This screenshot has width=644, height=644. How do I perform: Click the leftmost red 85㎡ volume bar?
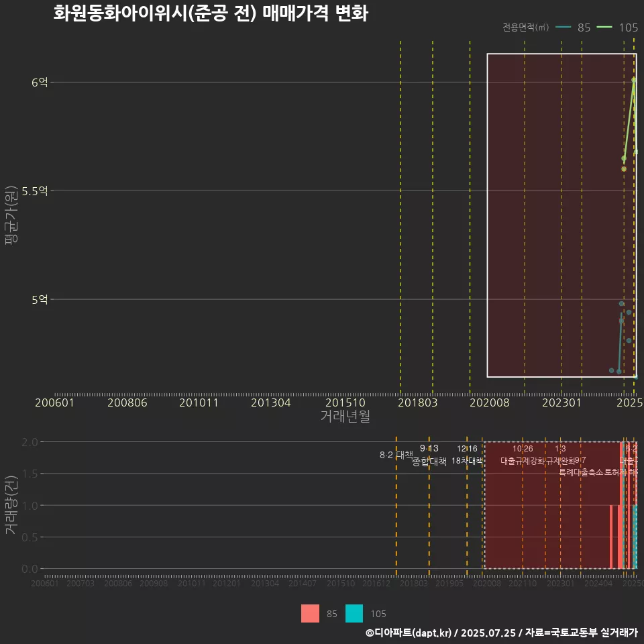(611, 537)
